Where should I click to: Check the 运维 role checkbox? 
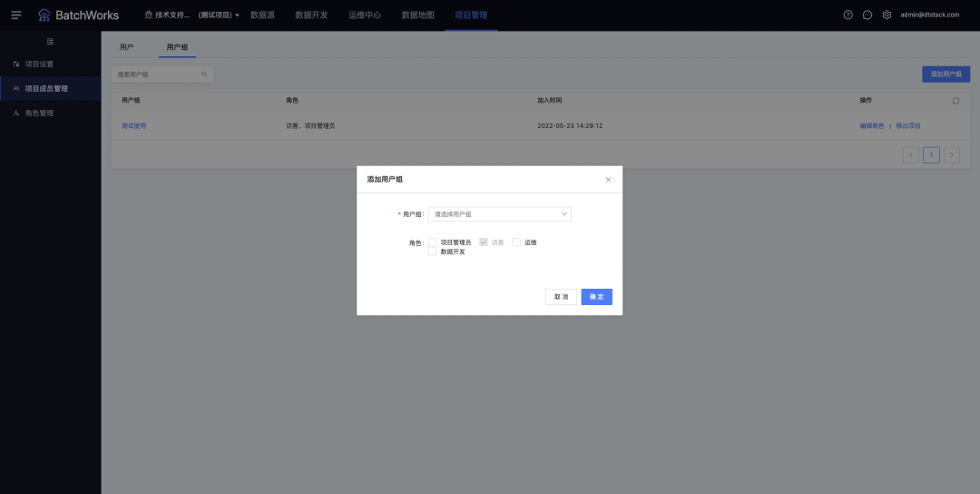(516, 242)
